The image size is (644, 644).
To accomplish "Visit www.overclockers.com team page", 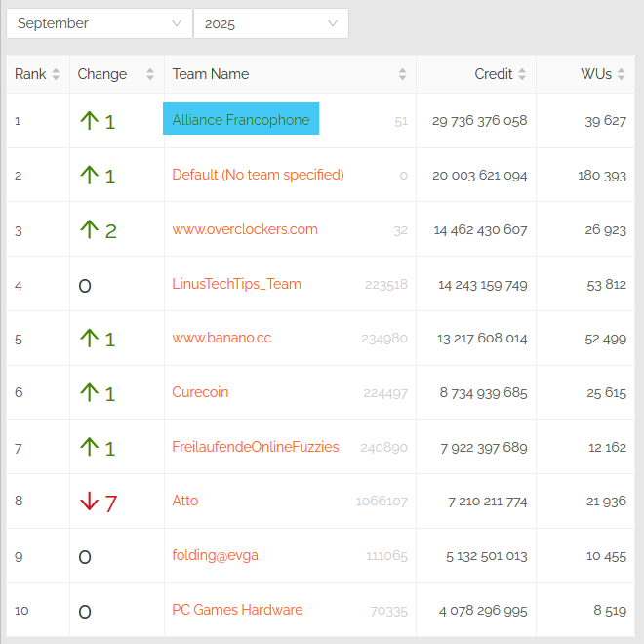I will coord(245,229).
